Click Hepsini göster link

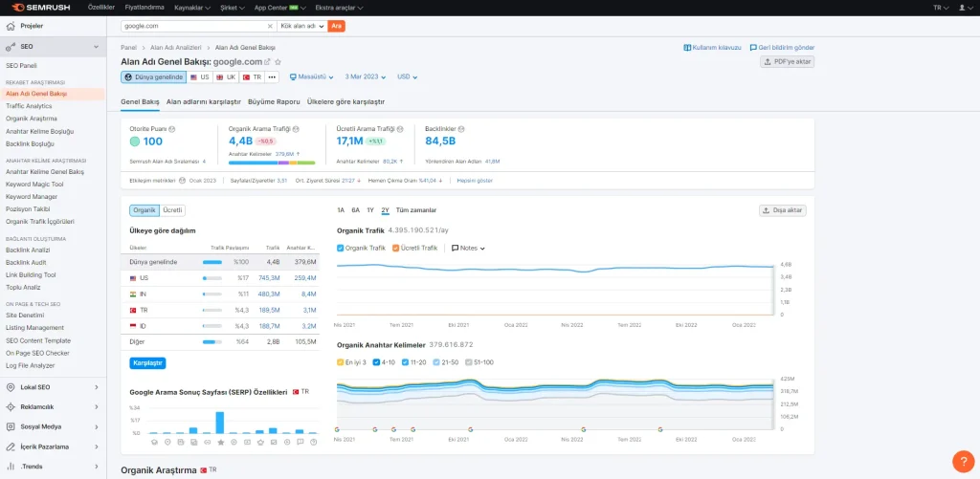click(x=475, y=181)
